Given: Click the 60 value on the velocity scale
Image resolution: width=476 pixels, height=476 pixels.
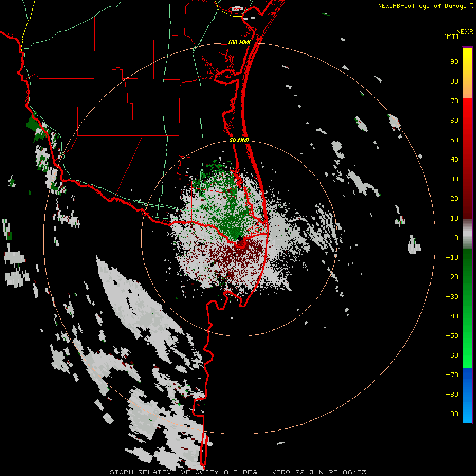Looking at the screenshot, I should tap(454, 121).
